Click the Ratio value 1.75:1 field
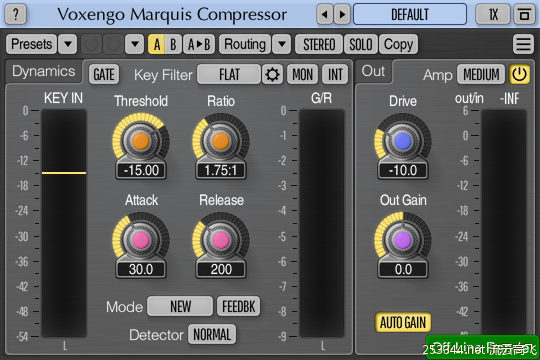Viewport: 540px width, 360px height. (221, 171)
